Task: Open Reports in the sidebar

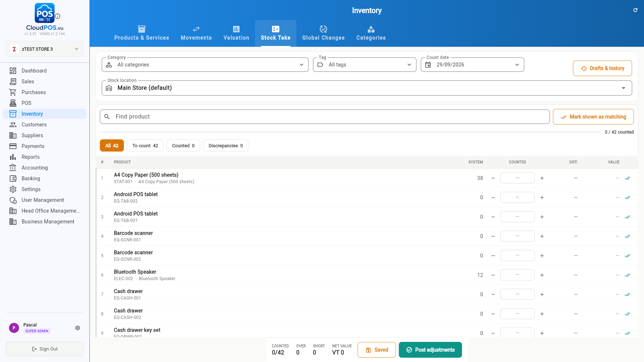Action: click(45, 157)
